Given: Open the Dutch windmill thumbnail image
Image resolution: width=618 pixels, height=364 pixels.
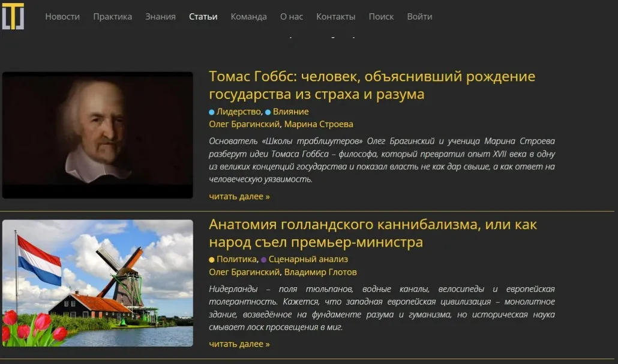Looking at the screenshot, I should [x=98, y=283].
